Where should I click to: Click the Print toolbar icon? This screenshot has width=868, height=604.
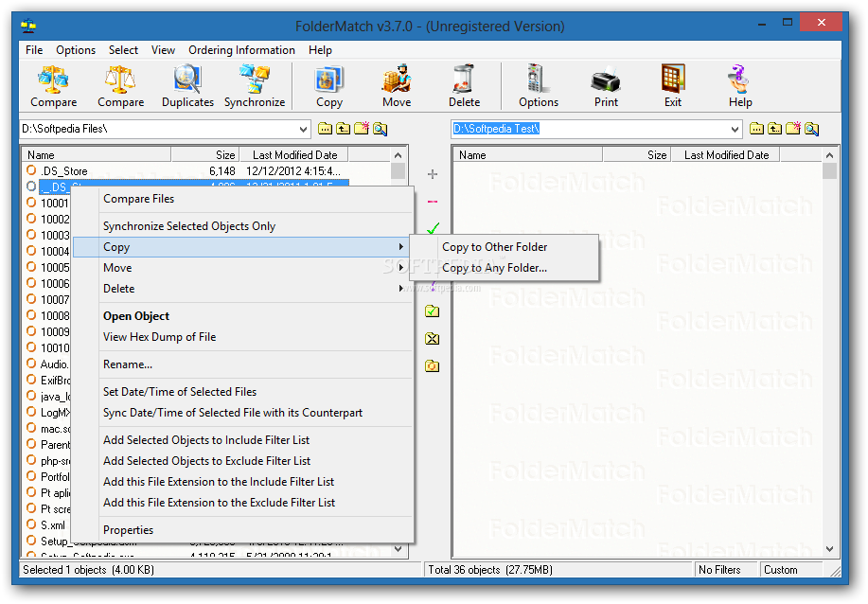pyautogui.click(x=606, y=86)
